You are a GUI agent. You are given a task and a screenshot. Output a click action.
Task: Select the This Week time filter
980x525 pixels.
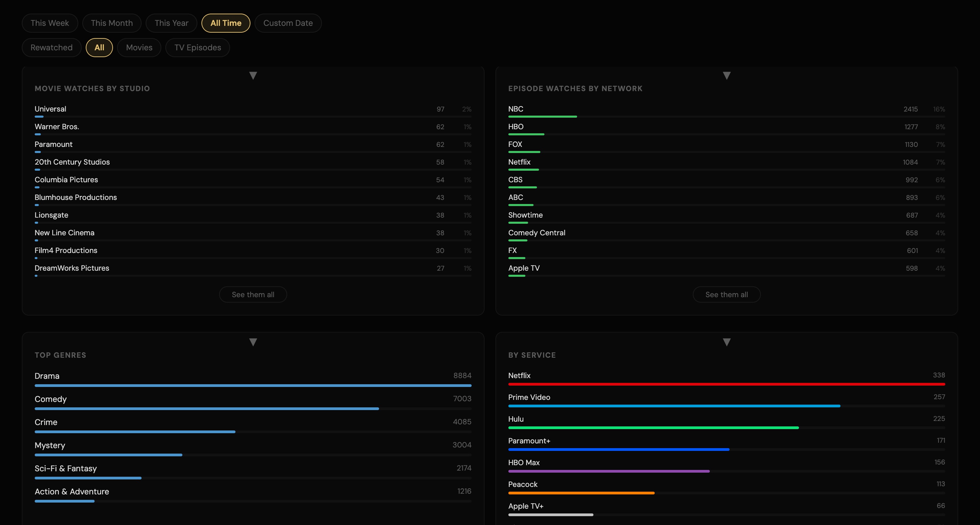(50, 23)
